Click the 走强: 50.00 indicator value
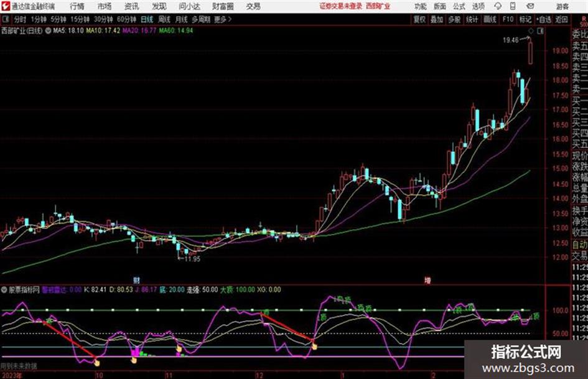The width and height of the screenshot is (588, 379). (x=202, y=289)
